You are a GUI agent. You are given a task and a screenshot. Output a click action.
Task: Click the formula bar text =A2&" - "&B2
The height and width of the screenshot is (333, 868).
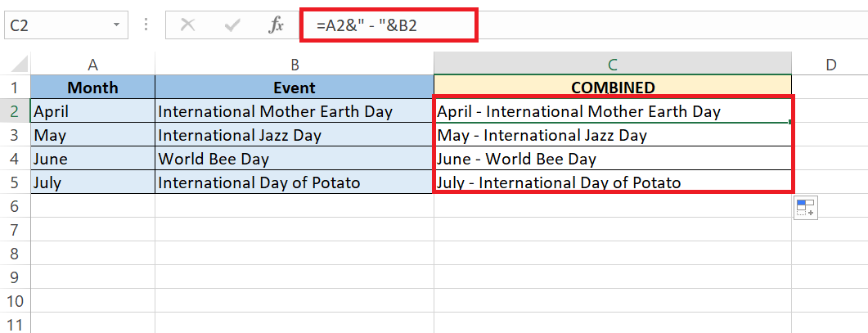367,25
